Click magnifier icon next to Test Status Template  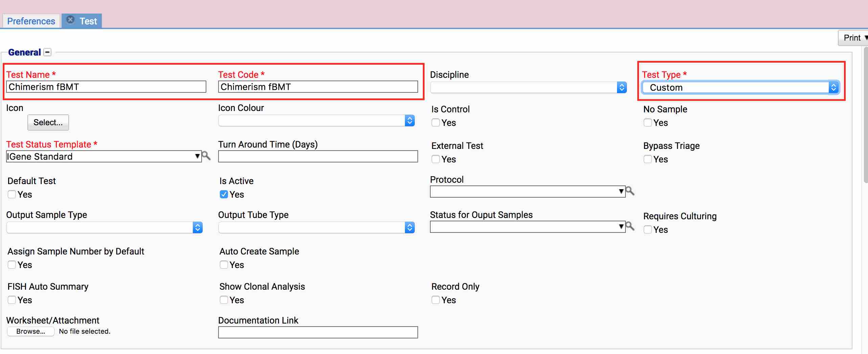pyautogui.click(x=206, y=156)
